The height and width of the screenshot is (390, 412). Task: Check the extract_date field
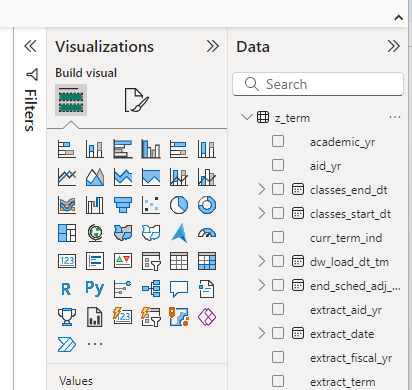point(278,333)
